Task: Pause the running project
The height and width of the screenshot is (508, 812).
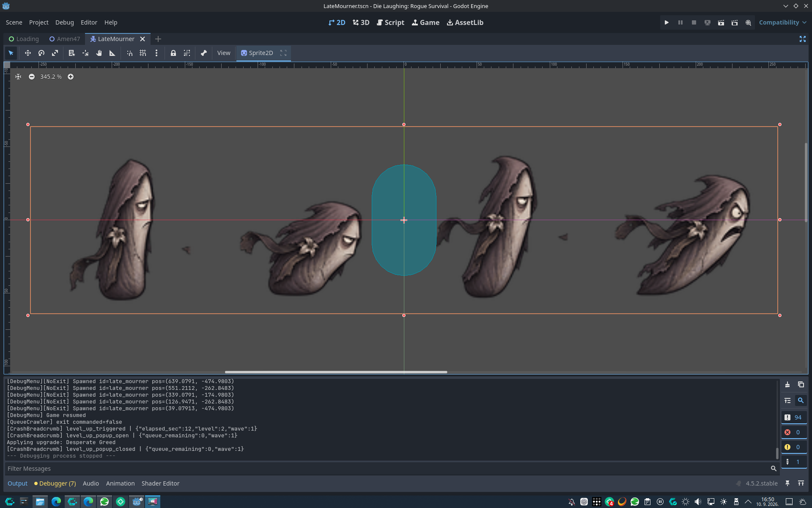Action: point(680,22)
